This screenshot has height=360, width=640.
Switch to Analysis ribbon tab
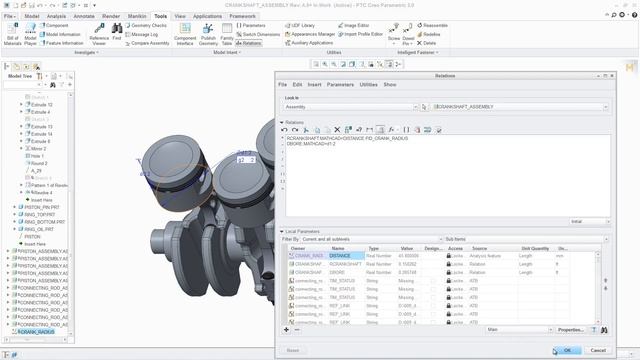pos(56,16)
